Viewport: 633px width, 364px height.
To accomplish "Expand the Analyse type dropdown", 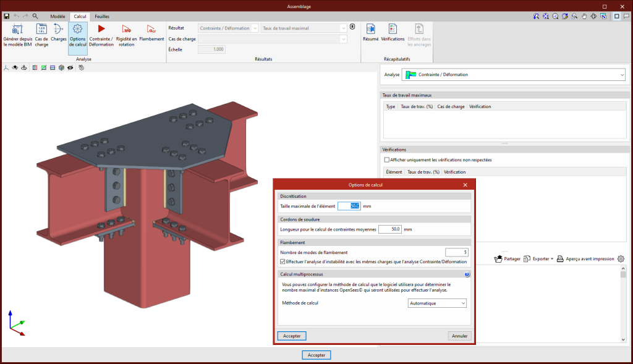I will [x=514, y=75].
